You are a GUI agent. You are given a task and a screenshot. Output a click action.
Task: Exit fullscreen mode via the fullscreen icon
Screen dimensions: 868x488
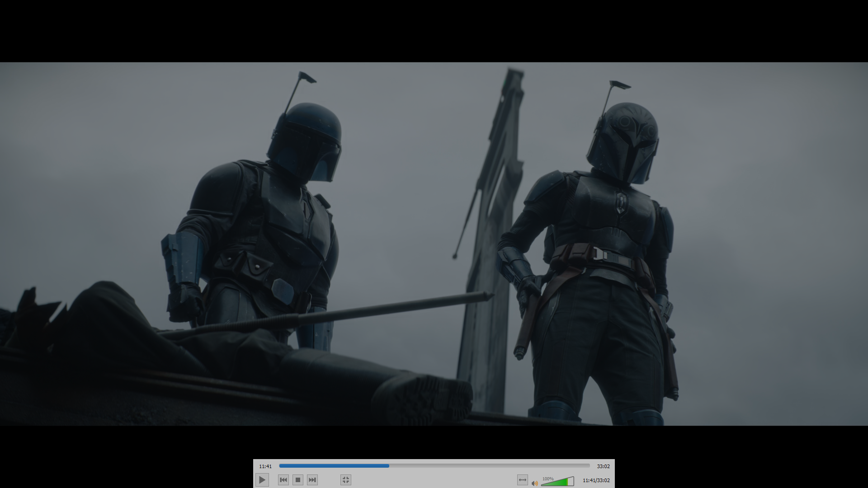coord(346,480)
